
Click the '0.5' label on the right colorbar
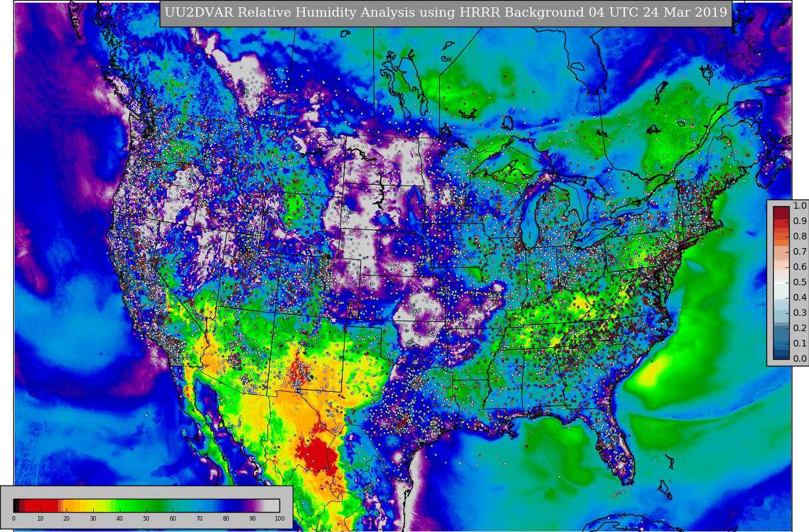800,282
